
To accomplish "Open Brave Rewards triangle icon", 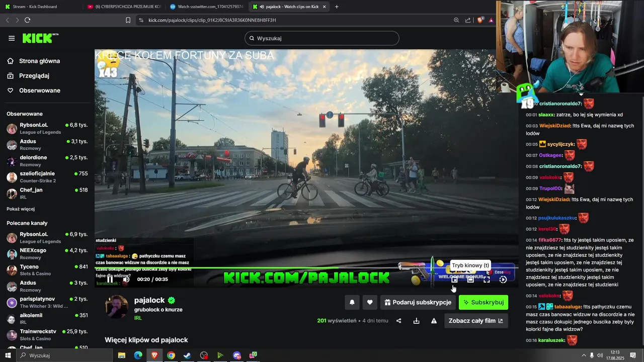I will click(x=491, y=20).
